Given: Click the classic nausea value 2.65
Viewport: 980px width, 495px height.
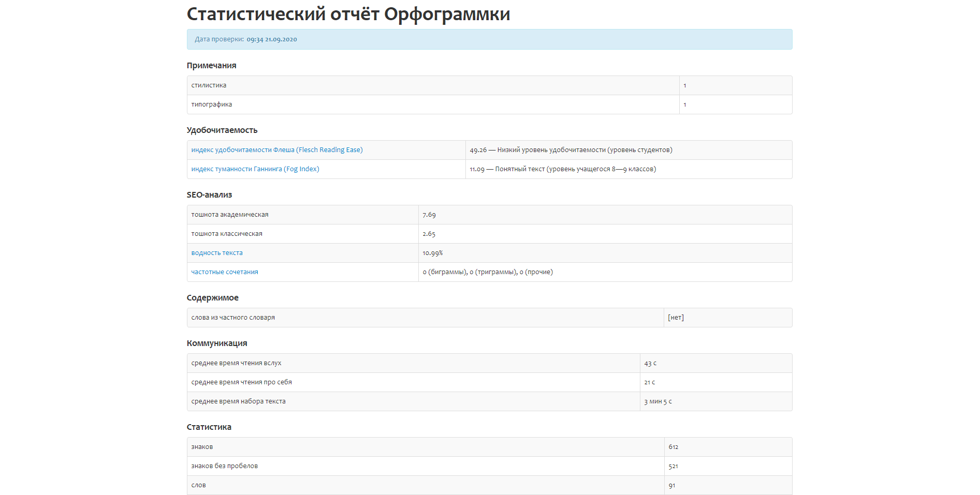Looking at the screenshot, I should [x=429, y=234].
